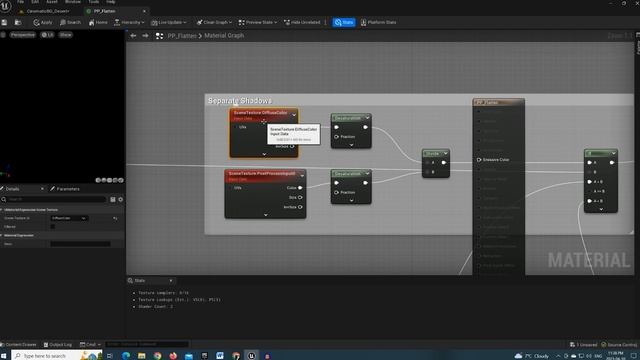The height and width of the screenshot is (360, 640).
Task: Go forward in the graph navigation
Action: tap(145, 36)
